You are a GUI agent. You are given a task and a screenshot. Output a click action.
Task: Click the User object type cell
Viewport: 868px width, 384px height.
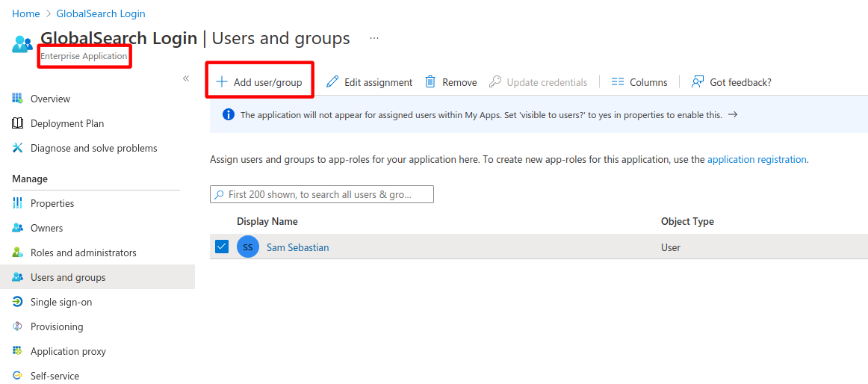point(670,247)
